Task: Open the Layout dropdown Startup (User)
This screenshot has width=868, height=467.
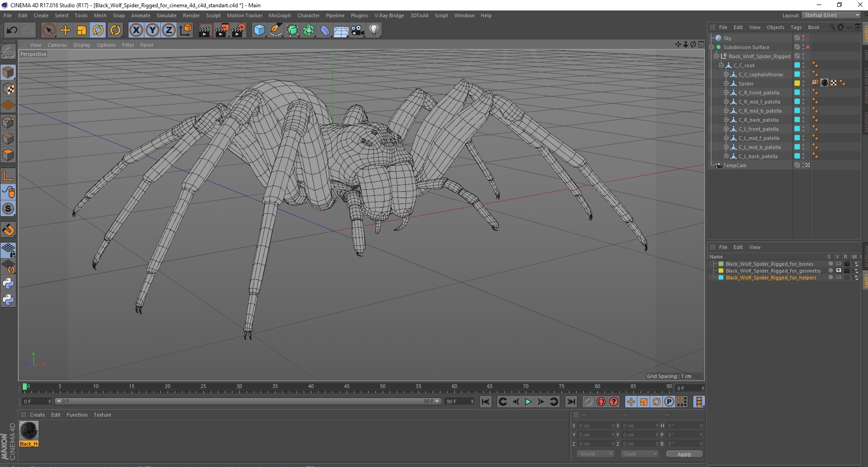Action: point(831,15)
